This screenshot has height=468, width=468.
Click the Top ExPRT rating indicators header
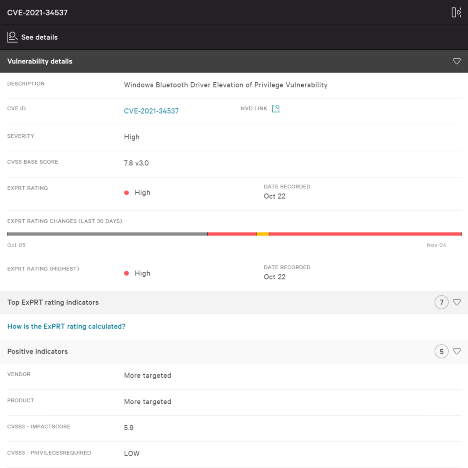coord(234,302)
